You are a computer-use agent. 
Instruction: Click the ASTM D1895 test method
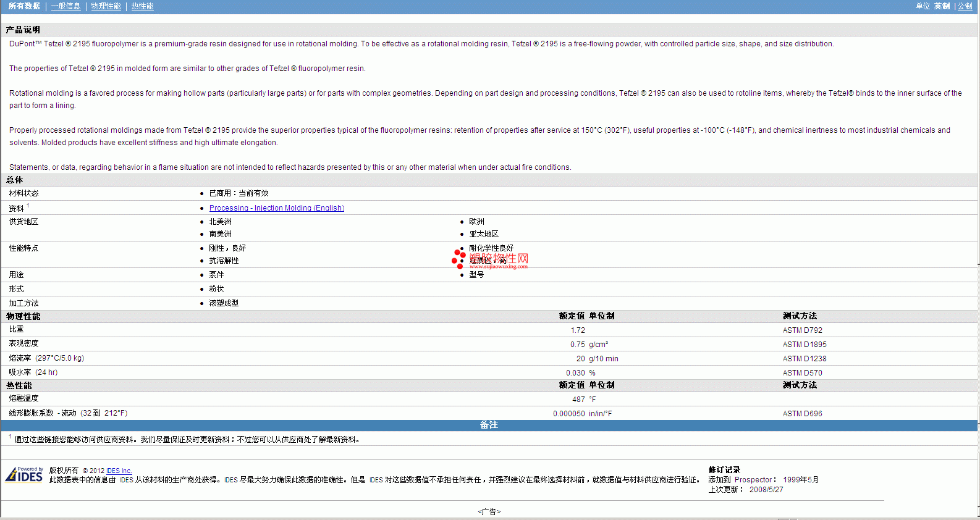point(805,345)
